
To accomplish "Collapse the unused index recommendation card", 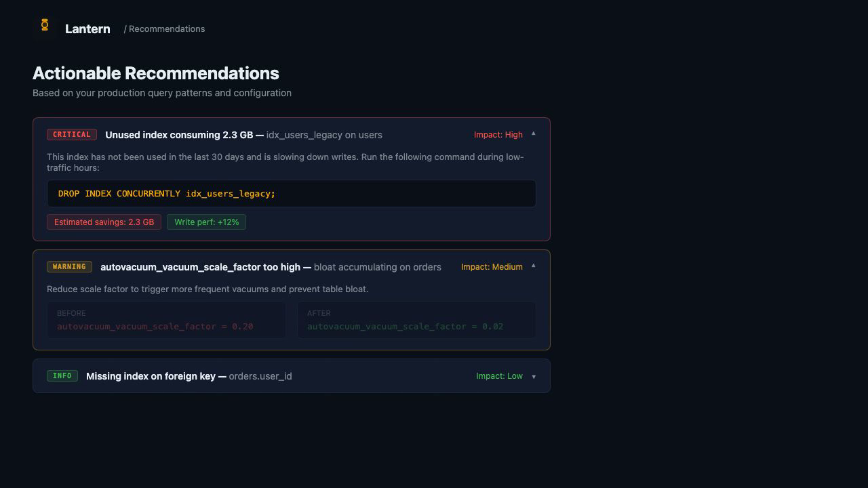I will 534,134.
